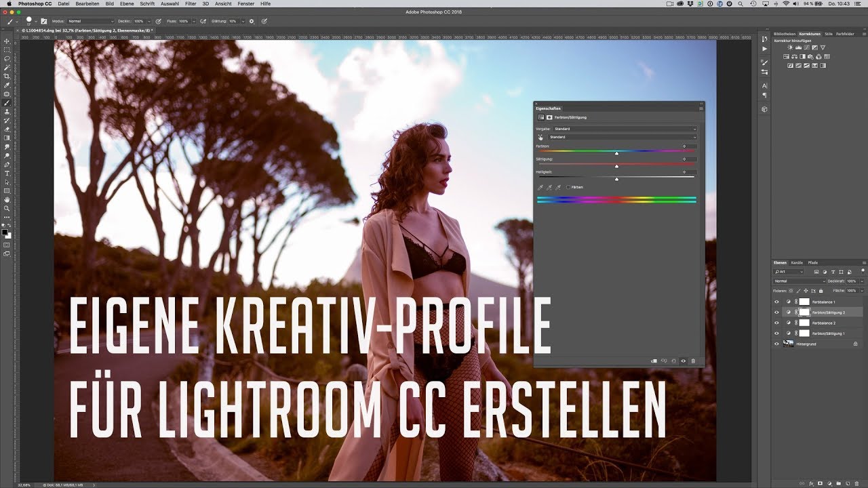Hide the Farbton/Sättigung 1 layer
Screen dimensions: 868x488
776,333
